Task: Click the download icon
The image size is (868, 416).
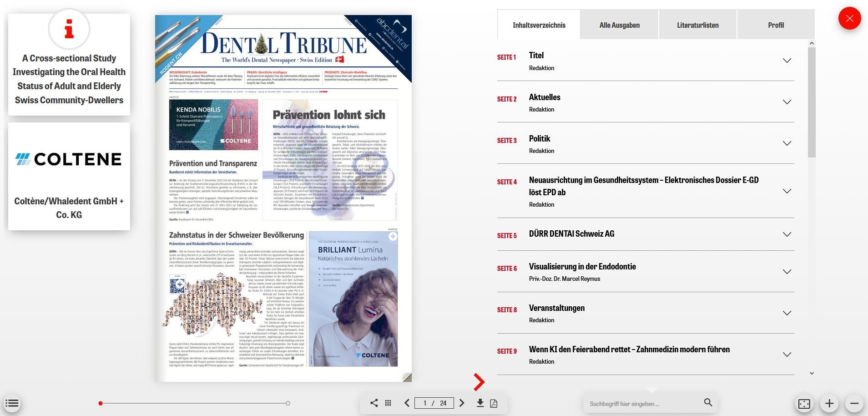Action: click(x=480, y=403)
